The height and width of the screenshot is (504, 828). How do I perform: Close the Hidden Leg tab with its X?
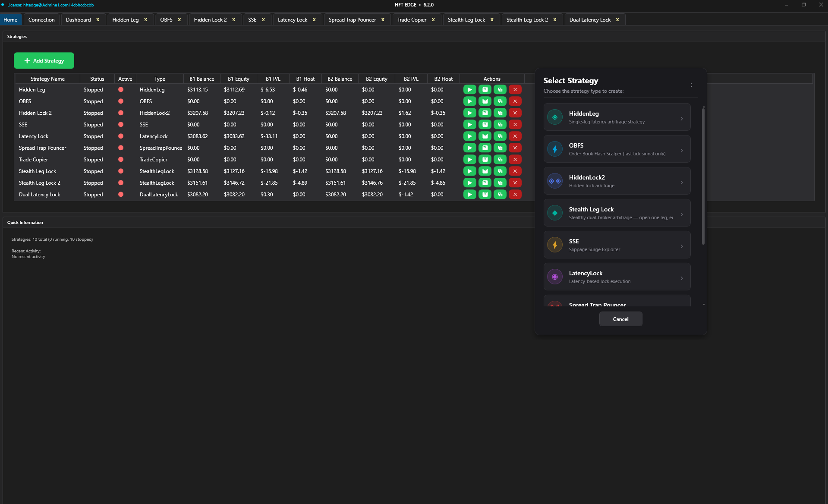146,20
